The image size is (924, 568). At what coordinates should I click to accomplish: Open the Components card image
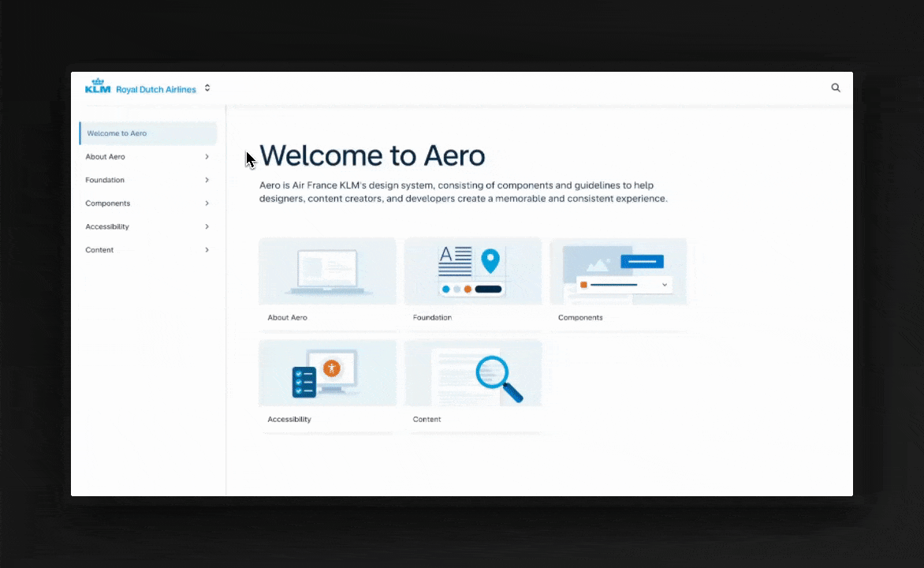click(x=618, y=271)
